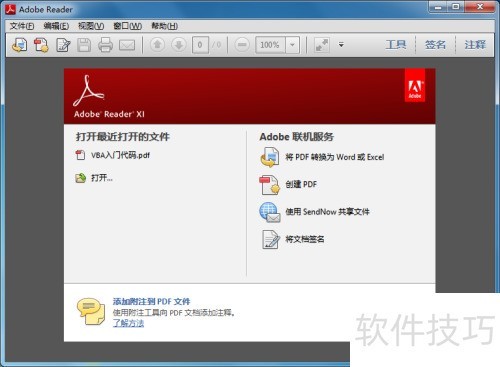Click 将 PDF 转换为 Word 或 Excel

[x=334, y=157]
